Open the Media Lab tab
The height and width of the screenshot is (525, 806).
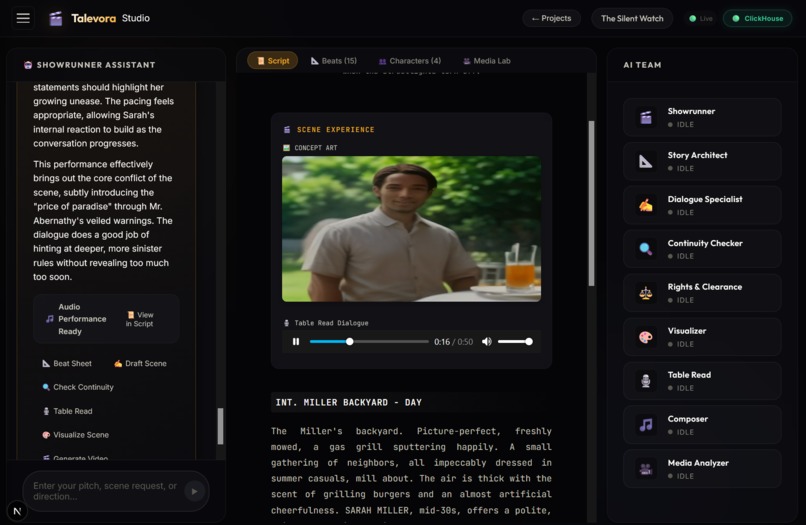(486, 61)
